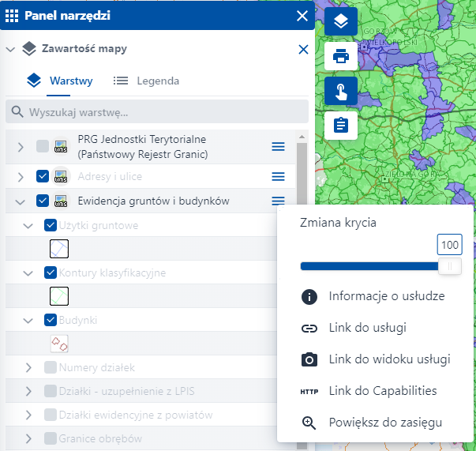The image size is (476, 451).
Task: Open the clipboard report tool
Action: coord(341,125)
